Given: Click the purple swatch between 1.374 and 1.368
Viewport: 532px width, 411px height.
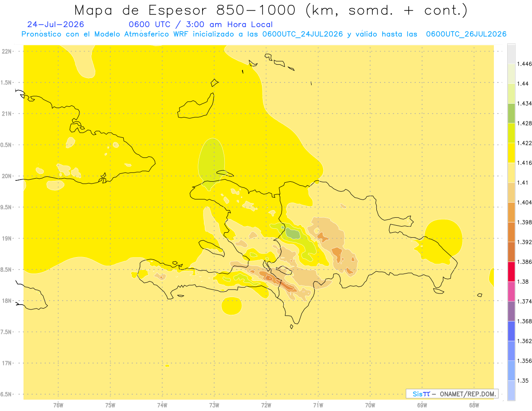Looking at the screenshot, I should (x=511, y=311).
